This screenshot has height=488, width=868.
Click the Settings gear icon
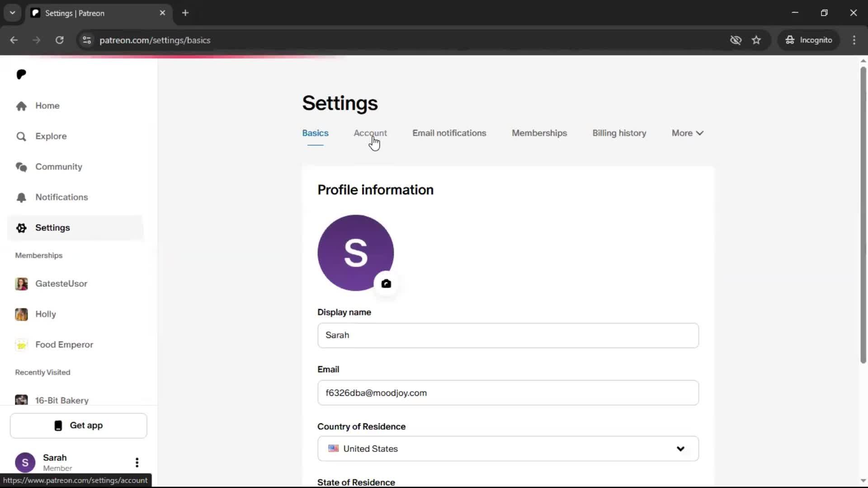pos(21,228)
